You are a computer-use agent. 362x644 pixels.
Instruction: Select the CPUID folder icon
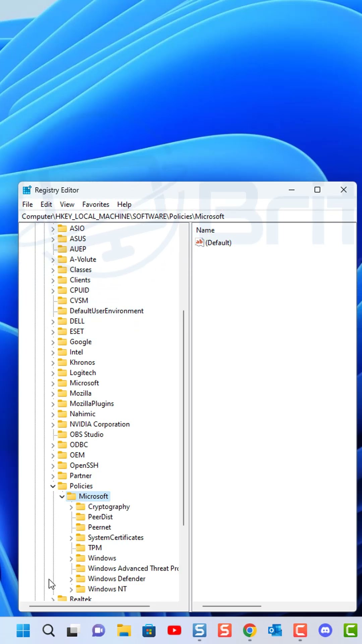pos(62,290)
